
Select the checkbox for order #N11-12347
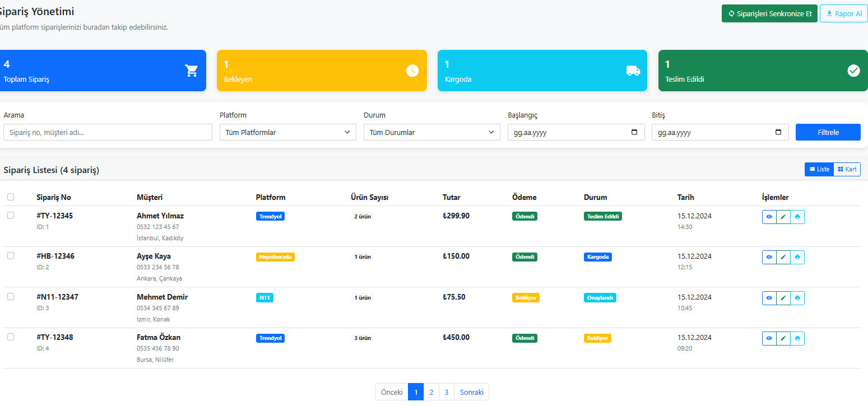pos(11,296)
